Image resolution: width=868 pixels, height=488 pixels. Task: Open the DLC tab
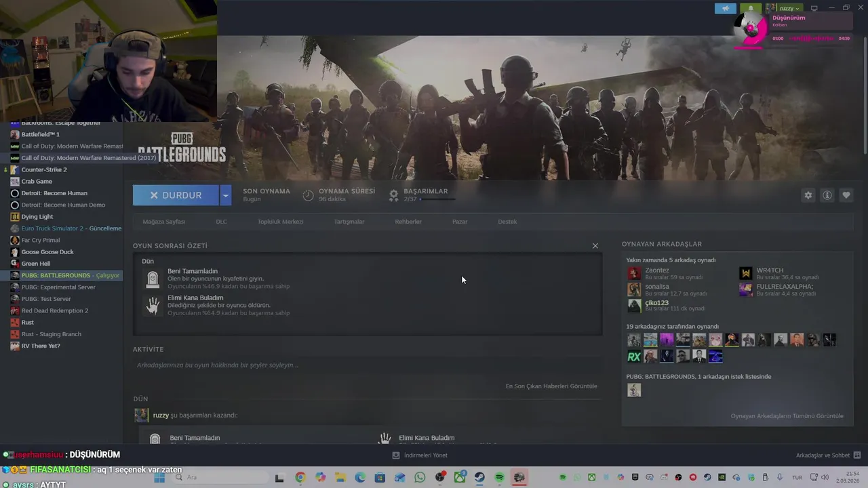pyautogui.click(x=221, y=222)
